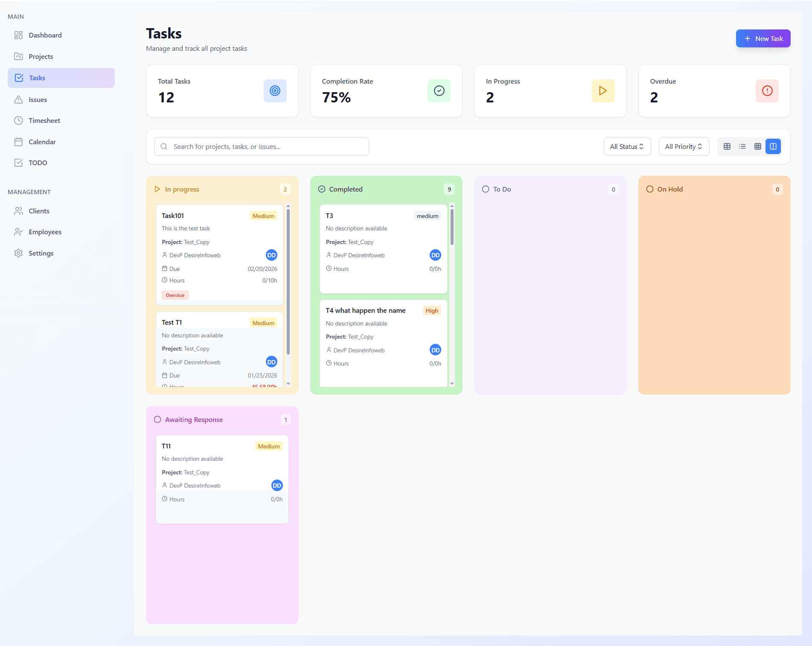Click the Settings gear icon in sidebar

click(x=18, y=253)
